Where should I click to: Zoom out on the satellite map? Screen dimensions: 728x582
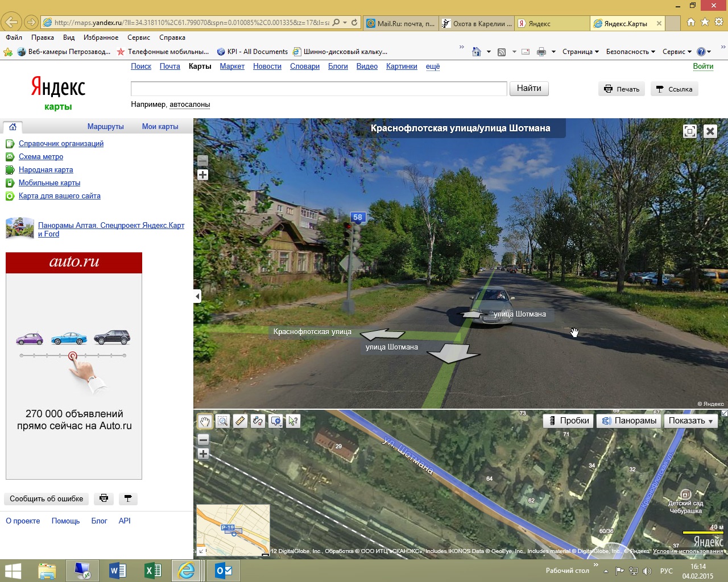coord(203,440)
